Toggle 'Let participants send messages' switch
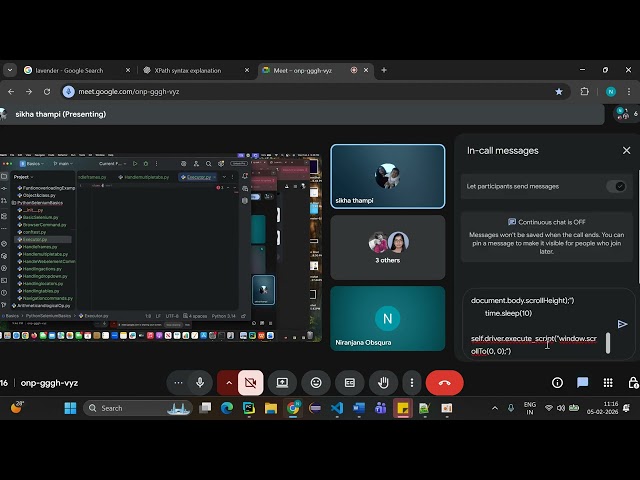This screenshot has width=640, height=480. point(617,186)
